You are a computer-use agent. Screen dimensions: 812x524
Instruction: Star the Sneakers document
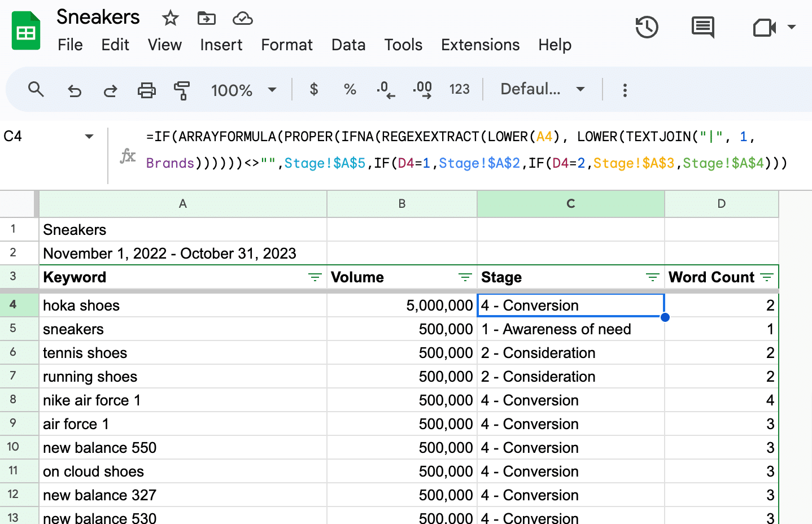point(170,18)
